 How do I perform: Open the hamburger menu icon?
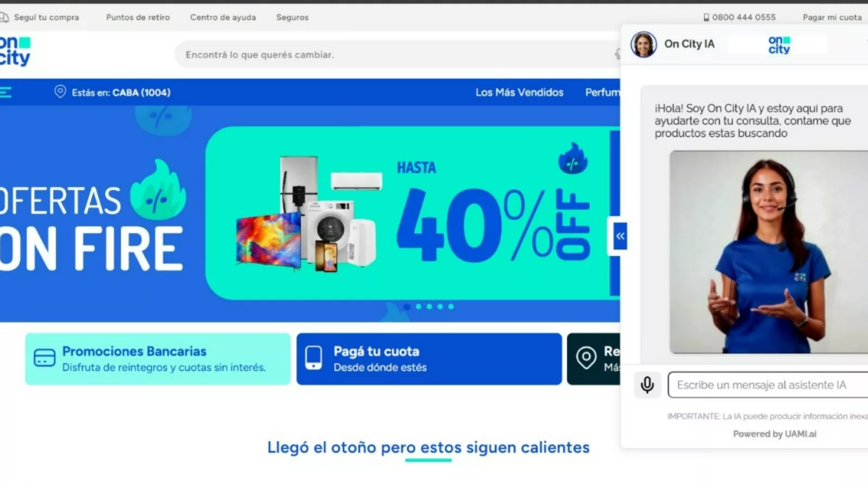[x=5, y=93]
